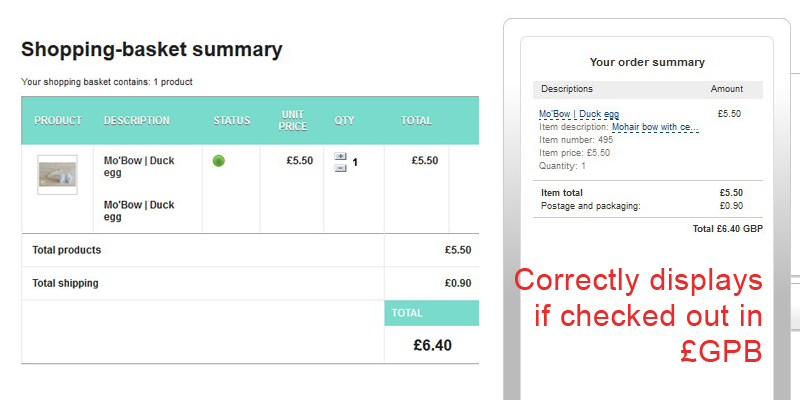Click the Amount header in order summary
Screen dimensions: 800x400
(727, 89)
